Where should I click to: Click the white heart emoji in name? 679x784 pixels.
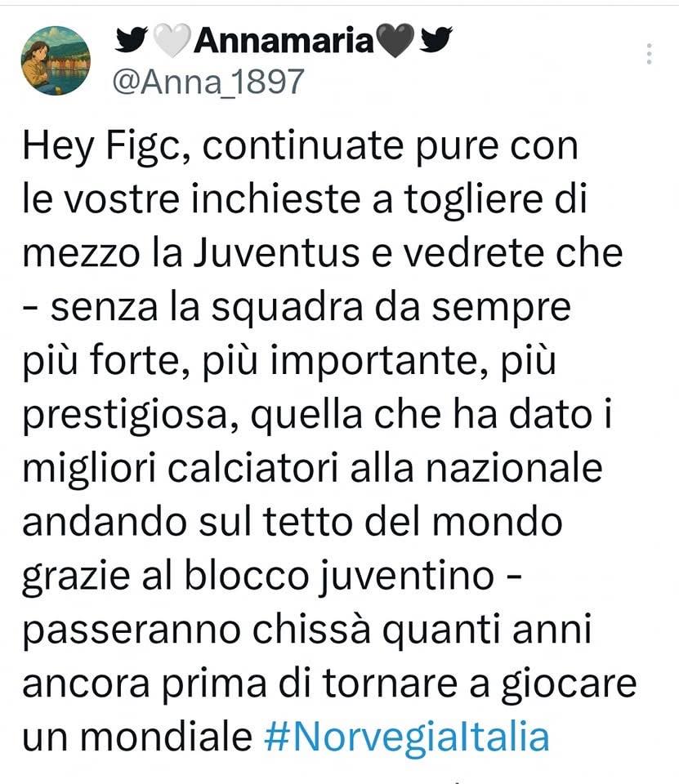[172, 40]
